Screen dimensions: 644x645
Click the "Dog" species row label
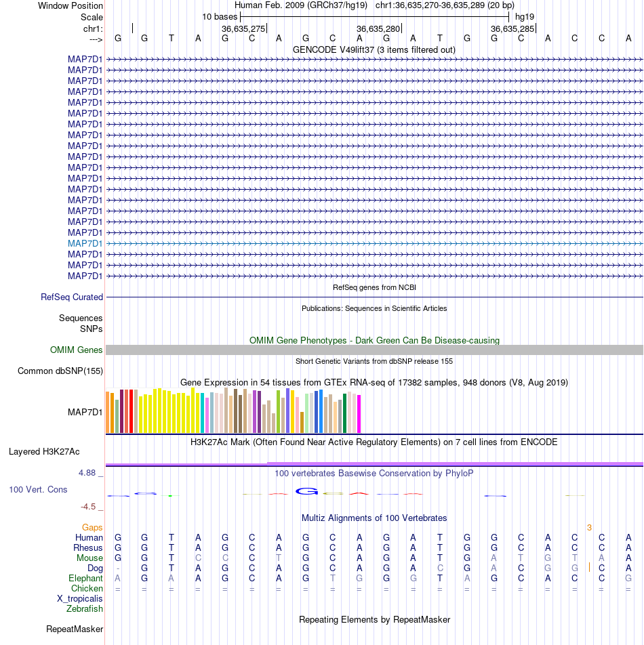[95, 568]
